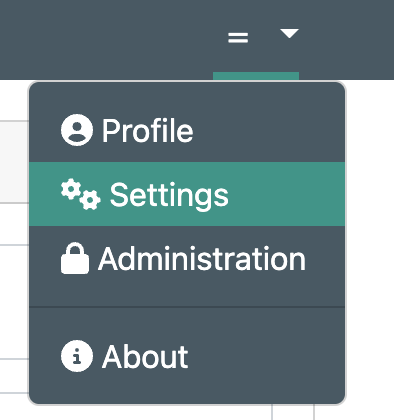Click header bar area right of the caret
The image size is (394, 420).
click(x=347, y=38)
